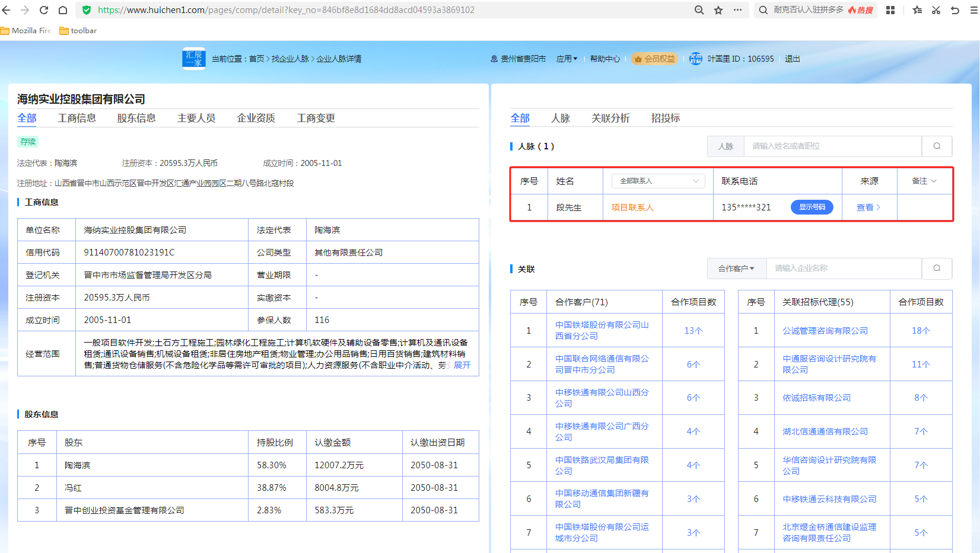The width and height of the screenshot is (980, 553).
Task: Click shareholder name 晋中创业投资基金管理有限公司
Action: tap(125, 510)
